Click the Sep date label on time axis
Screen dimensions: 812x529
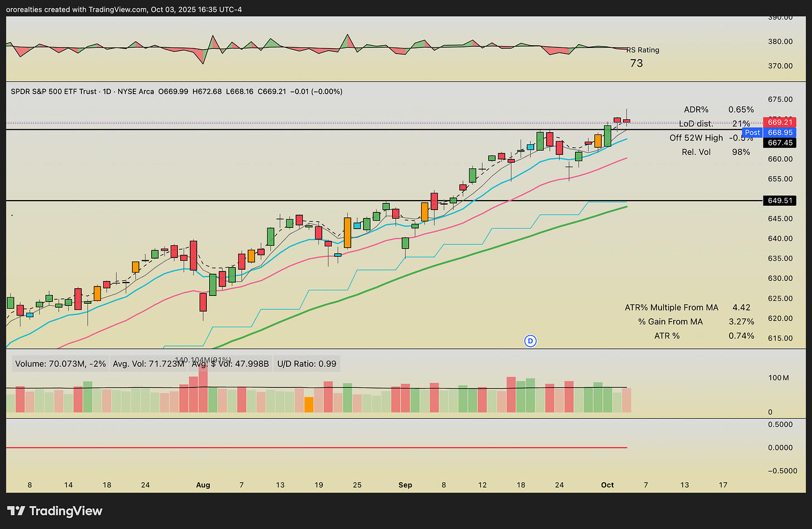(405, 485)
